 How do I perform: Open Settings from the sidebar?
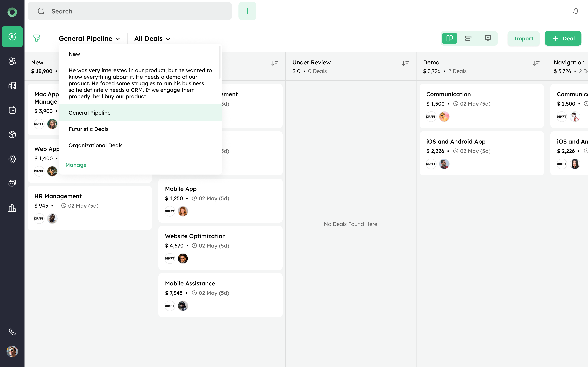12,159
